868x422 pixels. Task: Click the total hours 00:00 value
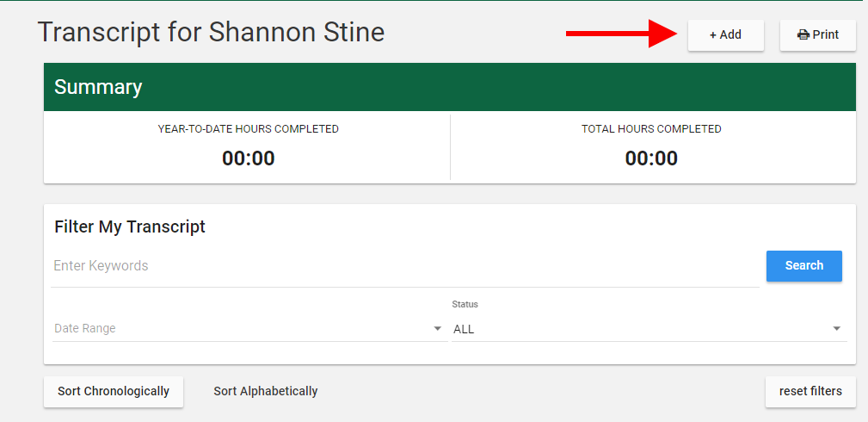click(651, 158)
